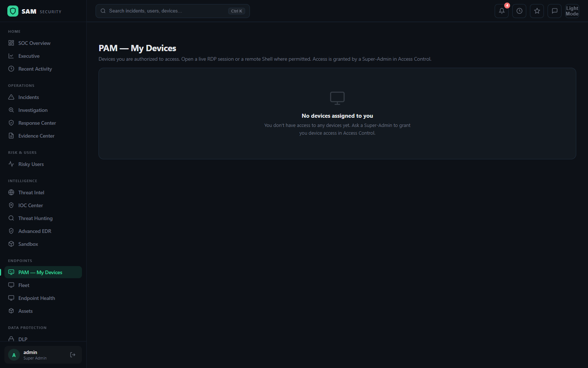Open SOC Overview page
This screenshot has height=368, width=588.
pyautogui.click(x=43, y=43)
